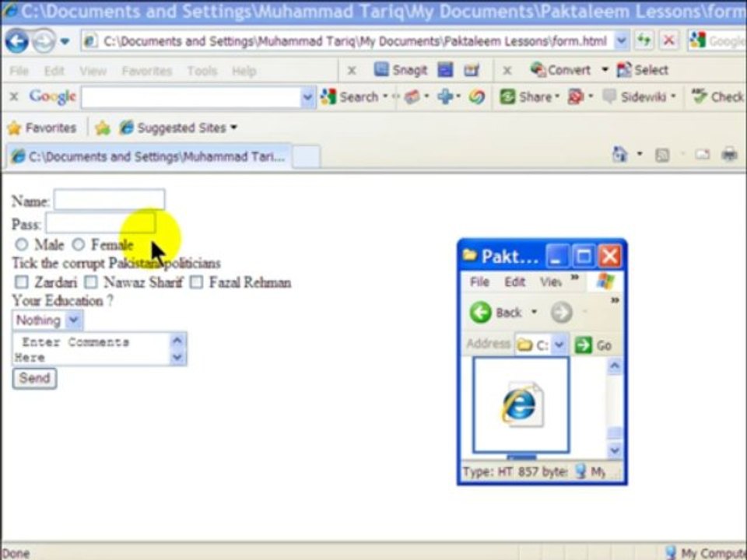Open the Edit menu in Internet Explorer
The width and height of the screenshot is (747, 560).
(x=54, y=72)
